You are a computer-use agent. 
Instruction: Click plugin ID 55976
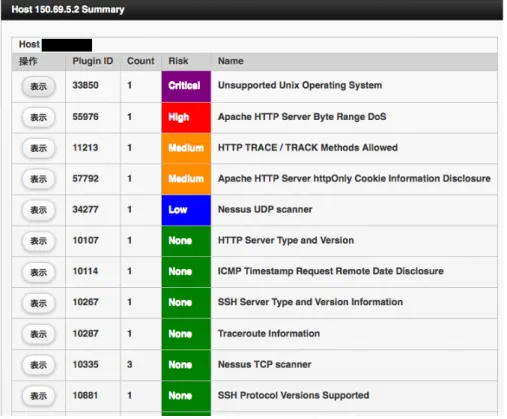[85, 117]
